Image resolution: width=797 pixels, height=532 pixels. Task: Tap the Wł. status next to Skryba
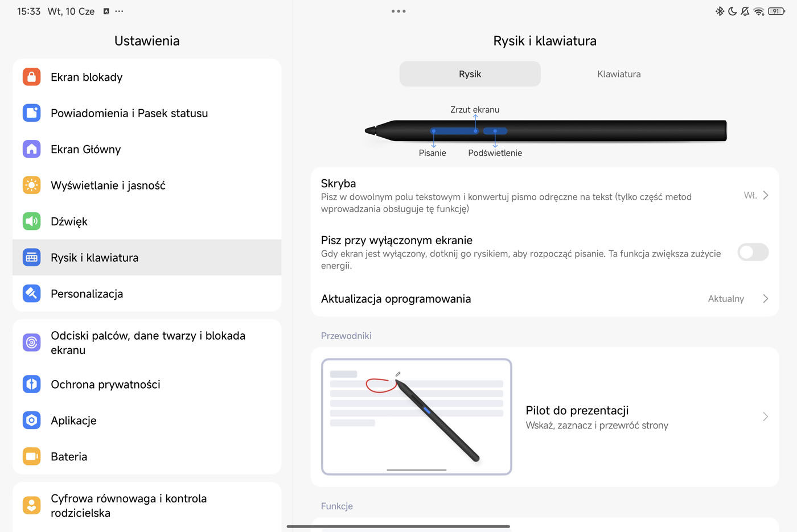(x=750, y=195)
